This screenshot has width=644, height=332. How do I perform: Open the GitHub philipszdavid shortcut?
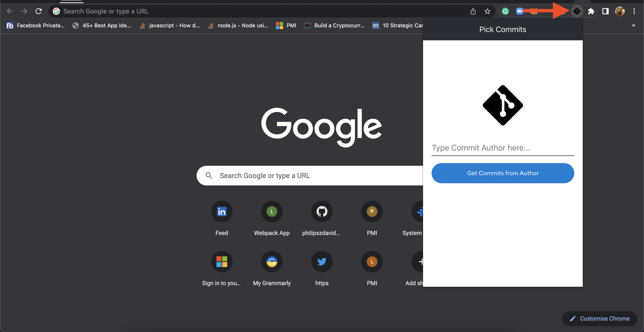click(322, 211)
